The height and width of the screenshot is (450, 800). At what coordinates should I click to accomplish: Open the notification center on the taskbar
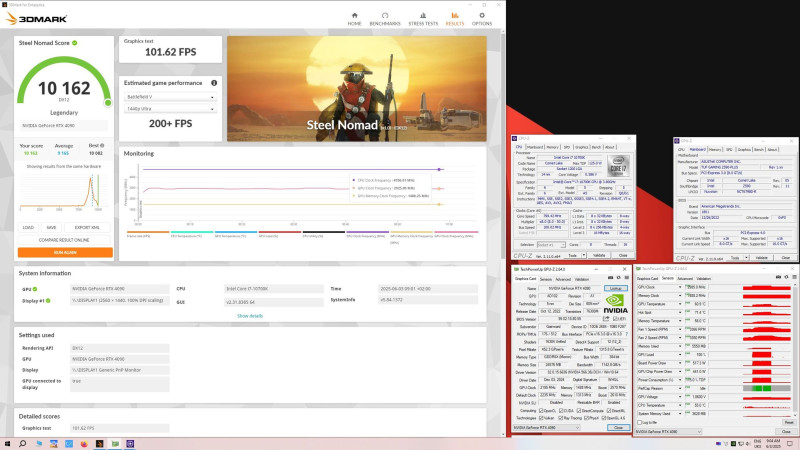point(790,443)
